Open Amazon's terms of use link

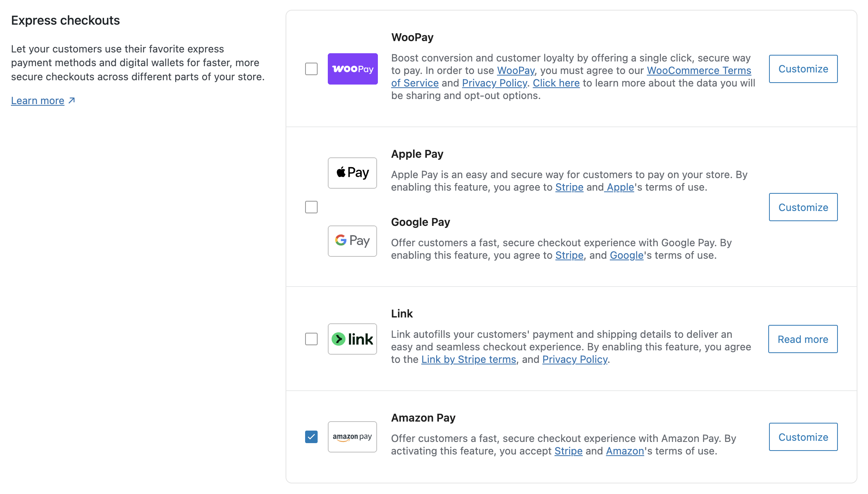pos(625,451)
